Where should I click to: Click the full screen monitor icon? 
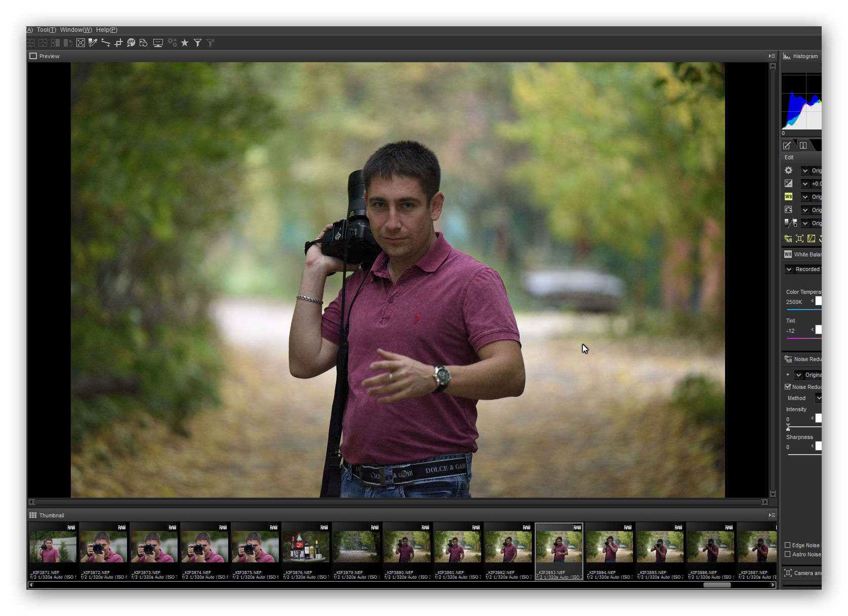click(158, 43)
